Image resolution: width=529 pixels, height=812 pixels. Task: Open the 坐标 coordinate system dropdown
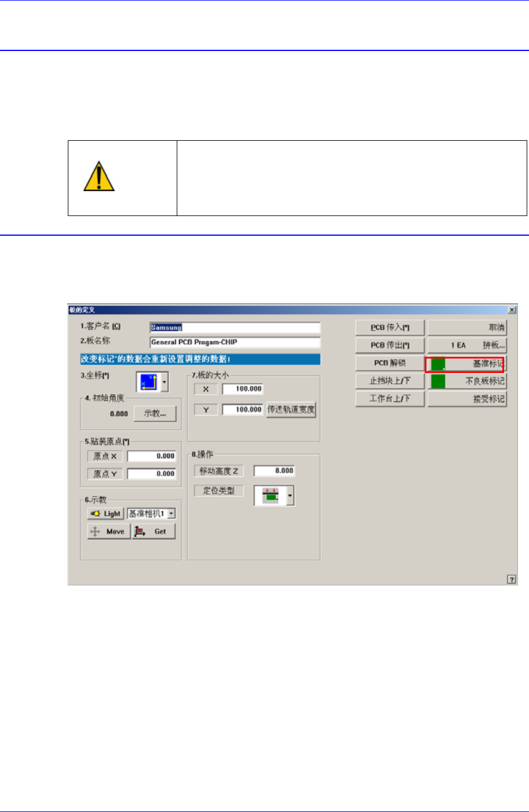click(x=165, y=382)
